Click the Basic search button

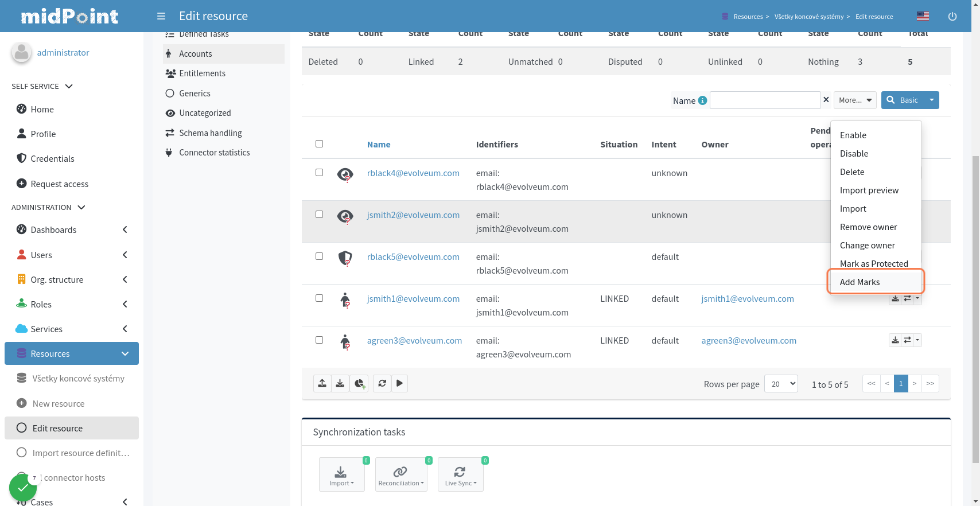pyautogui.click(x=903, y=100)
